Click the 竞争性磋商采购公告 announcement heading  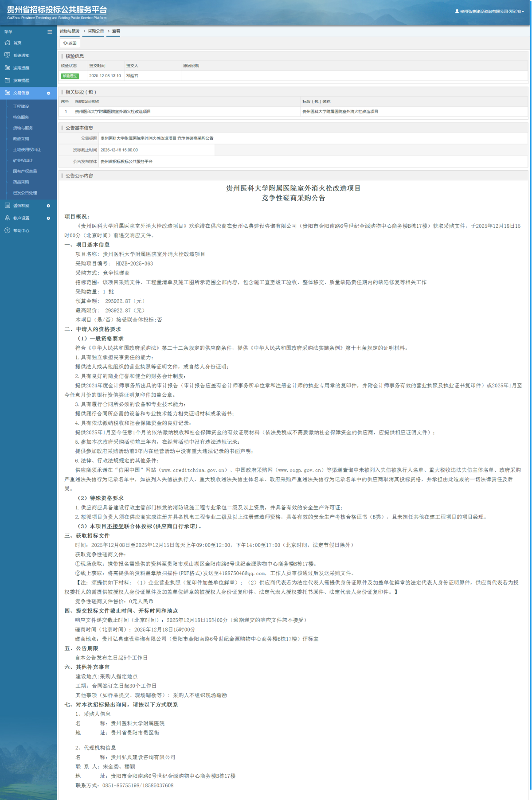(x=293, y=198)
